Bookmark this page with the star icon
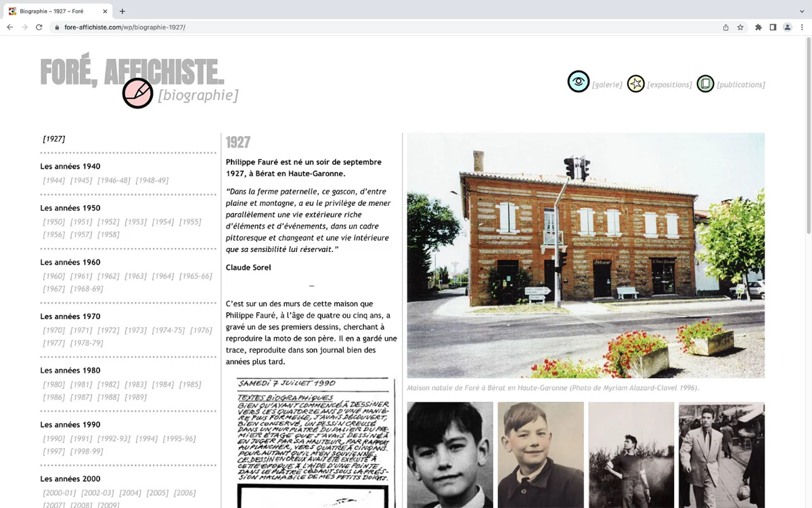 click(740, 27)
